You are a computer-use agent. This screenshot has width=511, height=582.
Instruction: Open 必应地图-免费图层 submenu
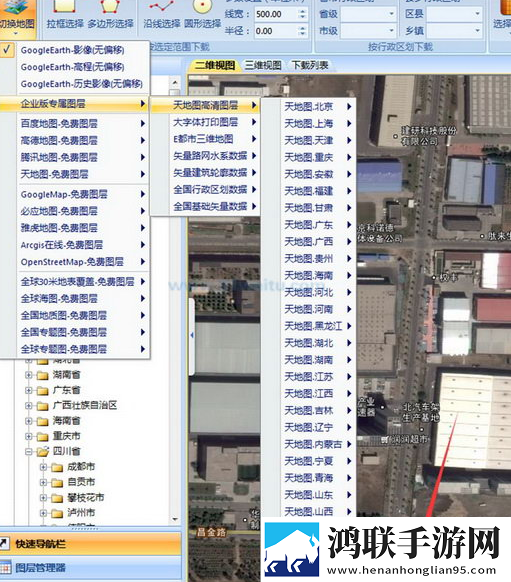(x=74, y=211)
